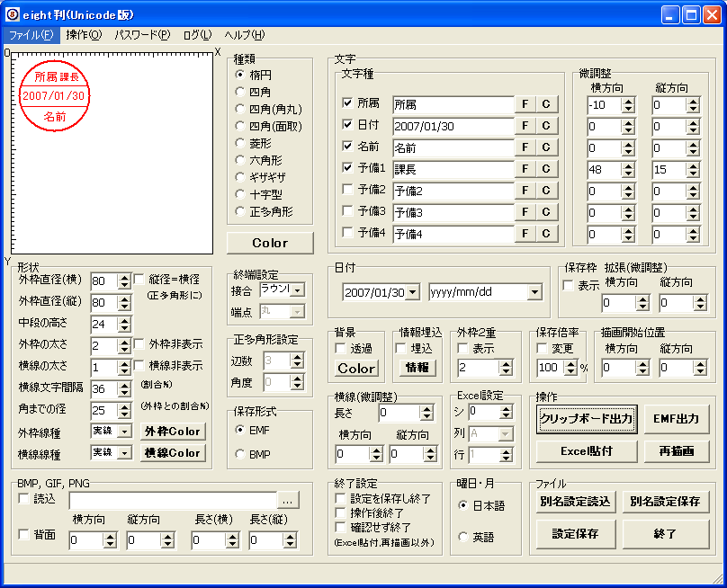Enable the 読込 image checkbox
Viewport: 727px width, 588px height.
[x=23, y=499]
